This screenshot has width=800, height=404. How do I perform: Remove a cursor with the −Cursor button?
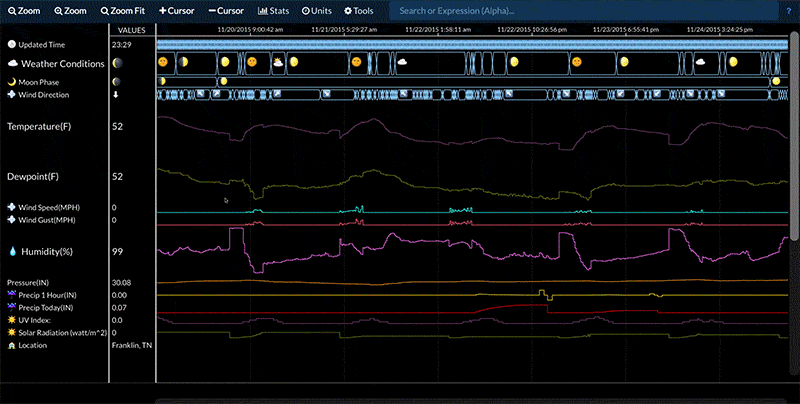coord(226,10)
